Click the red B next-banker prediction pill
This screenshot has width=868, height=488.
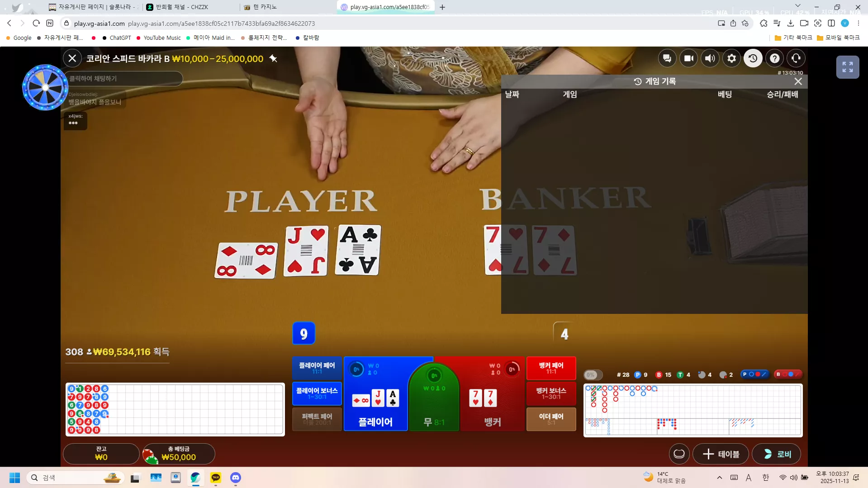pos(788,374)
